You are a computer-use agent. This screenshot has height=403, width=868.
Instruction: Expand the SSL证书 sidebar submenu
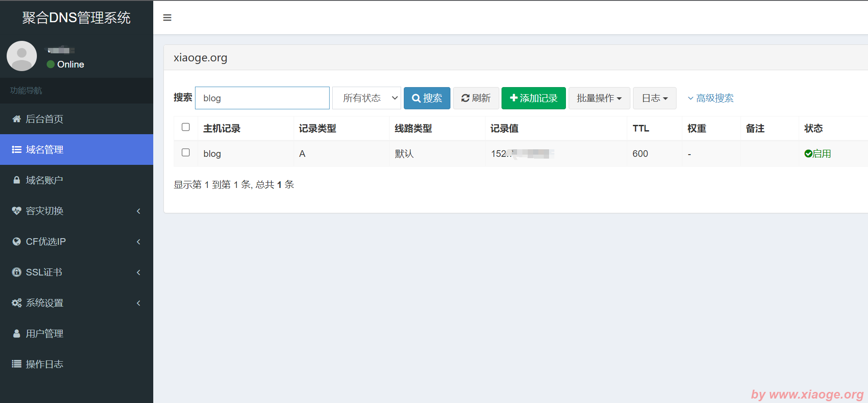click(76, 272)
